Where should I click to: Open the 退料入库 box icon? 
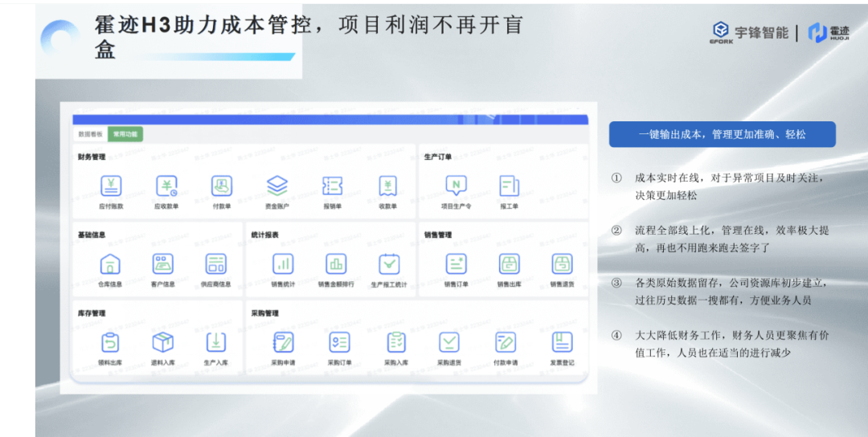[162, 342]
